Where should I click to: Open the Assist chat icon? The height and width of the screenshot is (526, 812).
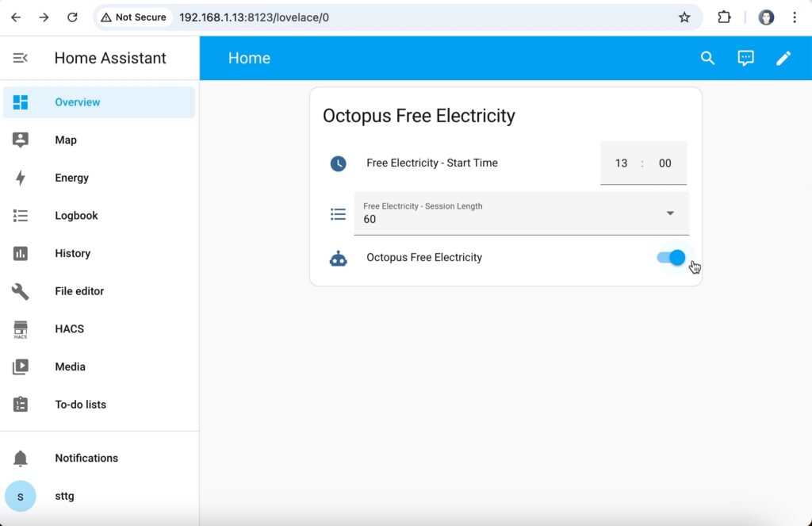point(745,58)
